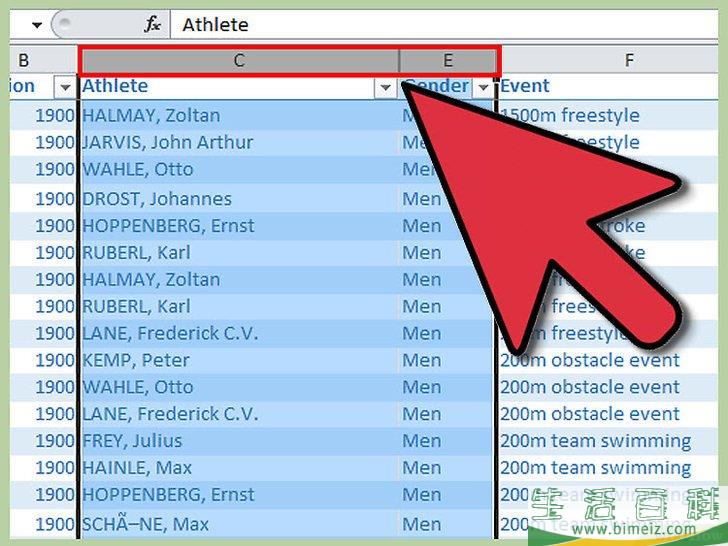Click 1900 cell in FREY, Julius row
This screenshot has height=546, width=728.
tap(43, 441)
